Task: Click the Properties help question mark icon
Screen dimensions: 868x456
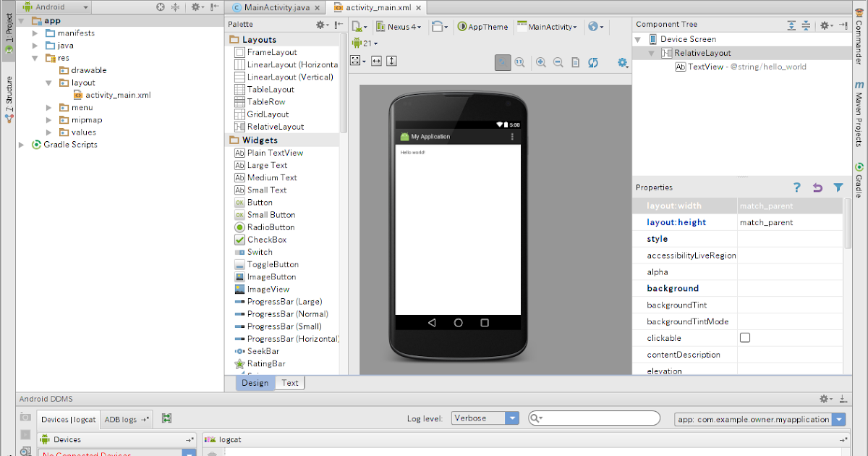Action: (x=797, y=187)
